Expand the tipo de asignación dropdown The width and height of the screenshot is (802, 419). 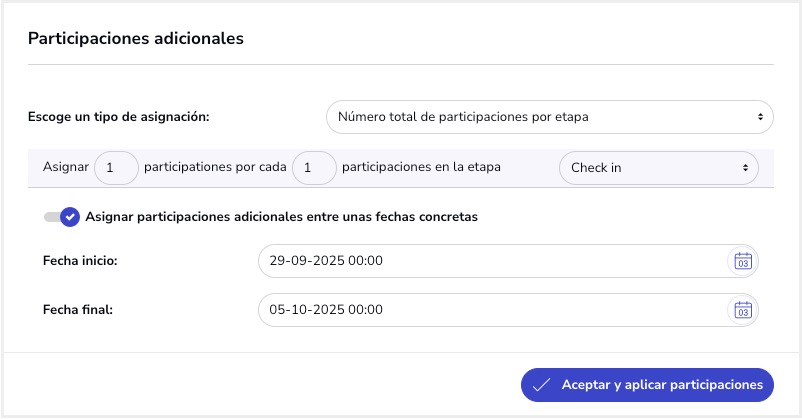(x=549, y=117)
